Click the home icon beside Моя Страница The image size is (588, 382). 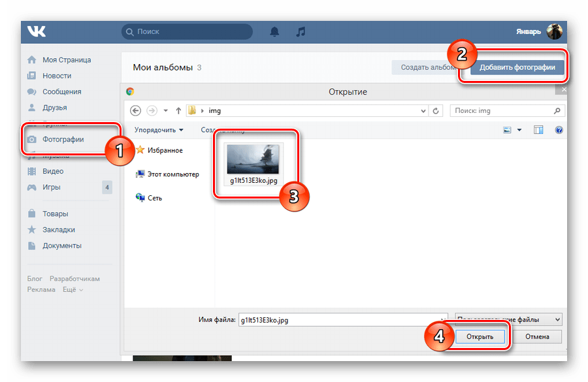coord(32,60)
